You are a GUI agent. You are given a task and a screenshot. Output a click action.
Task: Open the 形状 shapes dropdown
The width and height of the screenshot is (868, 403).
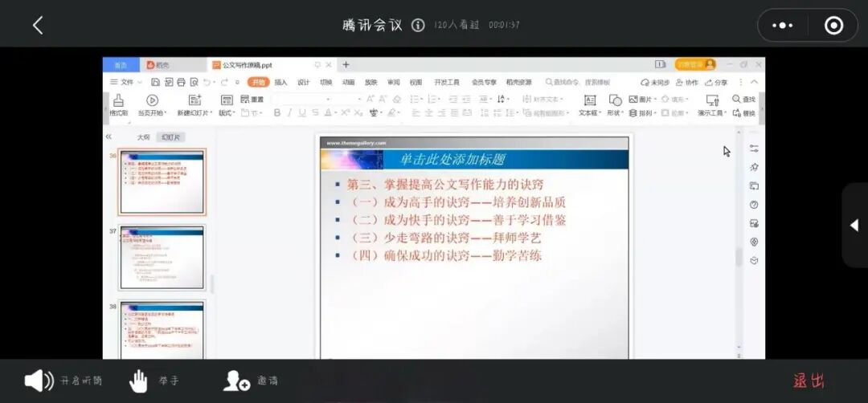point(615,112)
